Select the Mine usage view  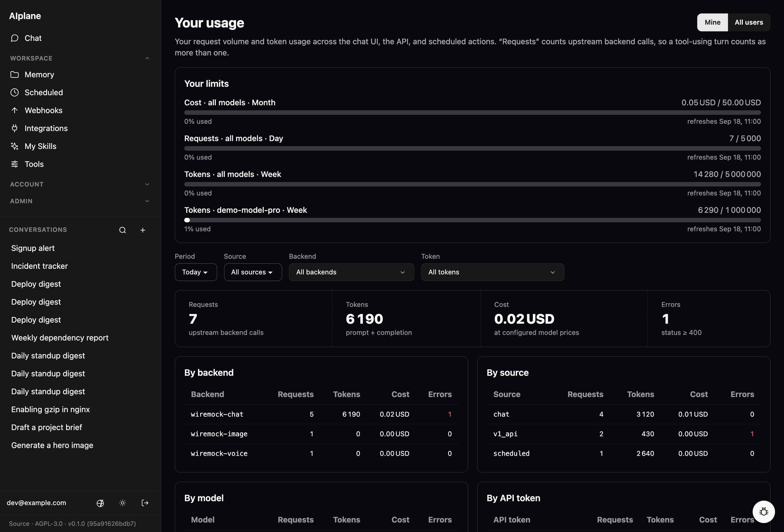(x=713, y=22)
